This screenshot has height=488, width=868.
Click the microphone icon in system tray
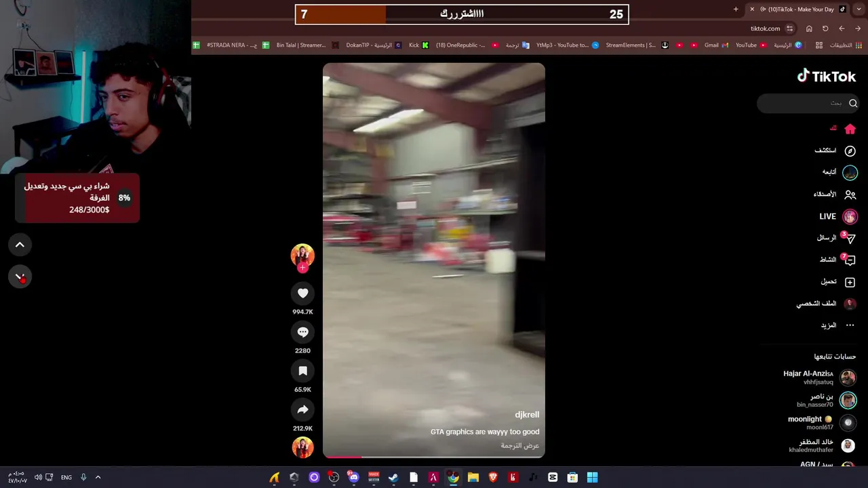coord(83,477)
